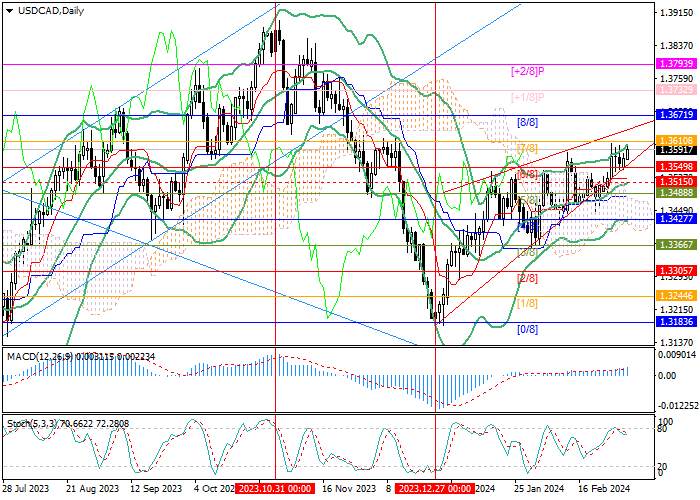Image resolution: width=700 pixels, height=500 pixels.
Task: Click the olive 1.34888 price label
Action: pyautogui.click(x=676, y=192)
